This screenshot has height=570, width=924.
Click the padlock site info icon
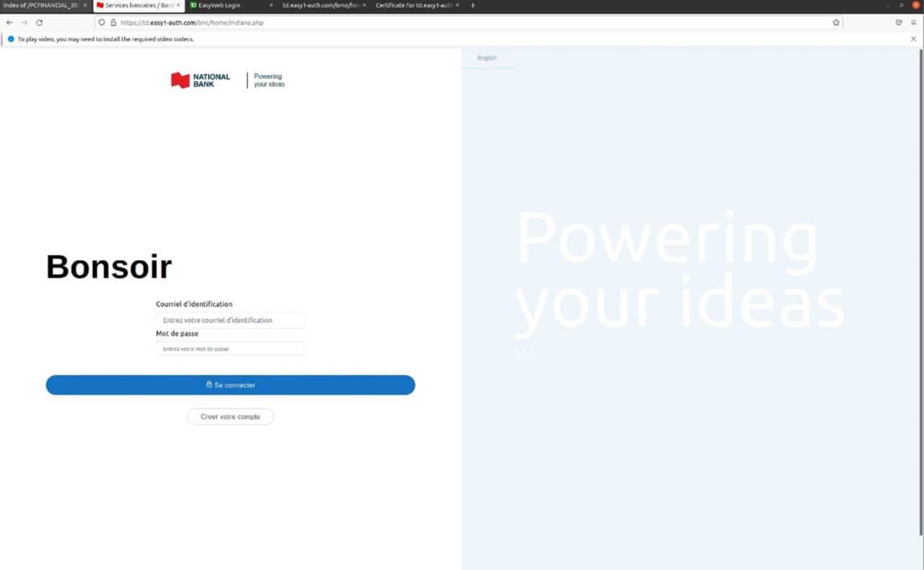pos(113,22)
